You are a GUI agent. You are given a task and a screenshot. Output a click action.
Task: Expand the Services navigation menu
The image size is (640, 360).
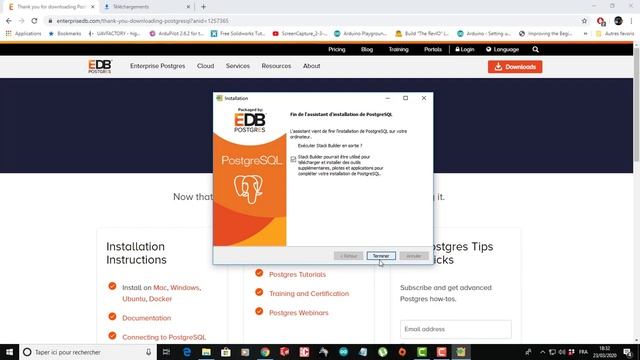238,66
